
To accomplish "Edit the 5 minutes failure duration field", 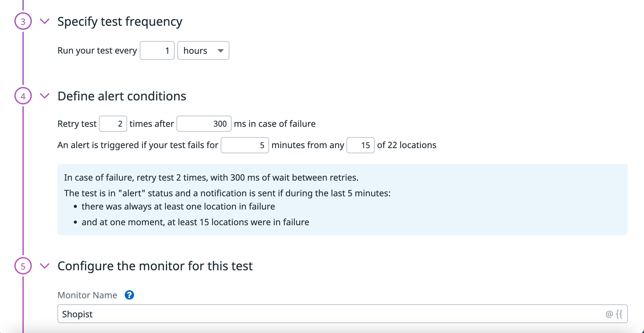I will coord(245,145).
